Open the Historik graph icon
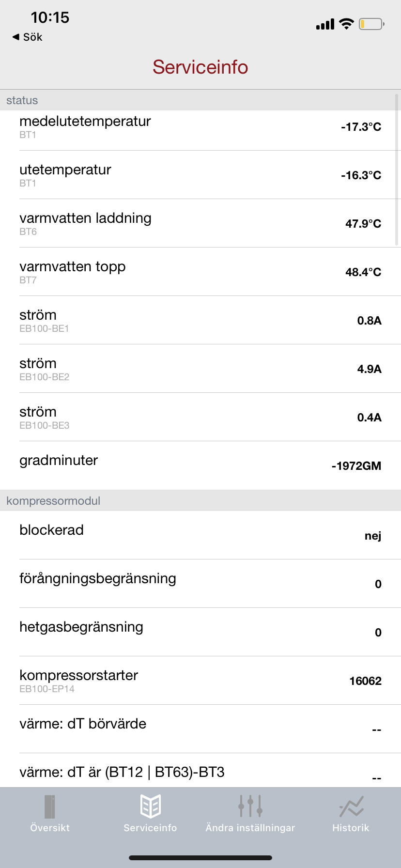401x868 pixels. 351,807
